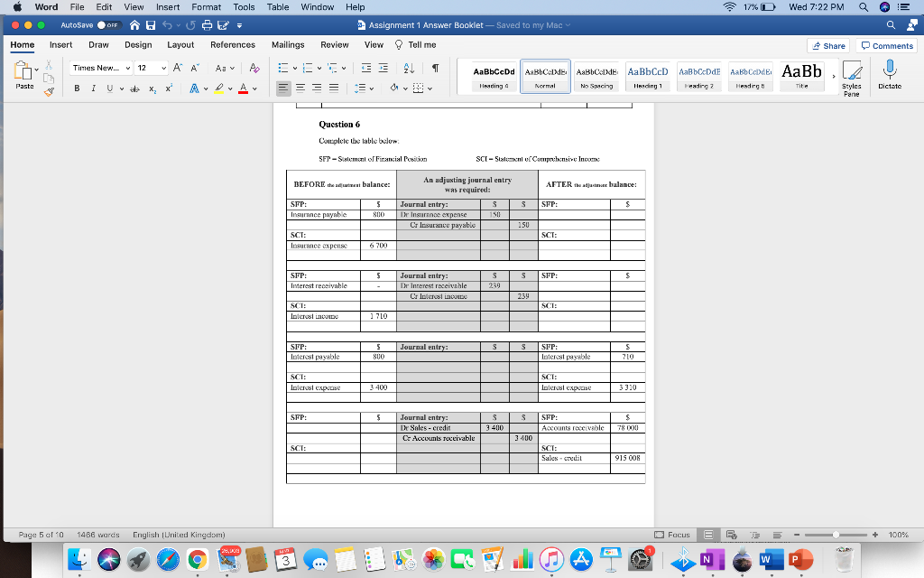
Task: Apply center paragraph alignment
Action: click(x=300, y=88)
